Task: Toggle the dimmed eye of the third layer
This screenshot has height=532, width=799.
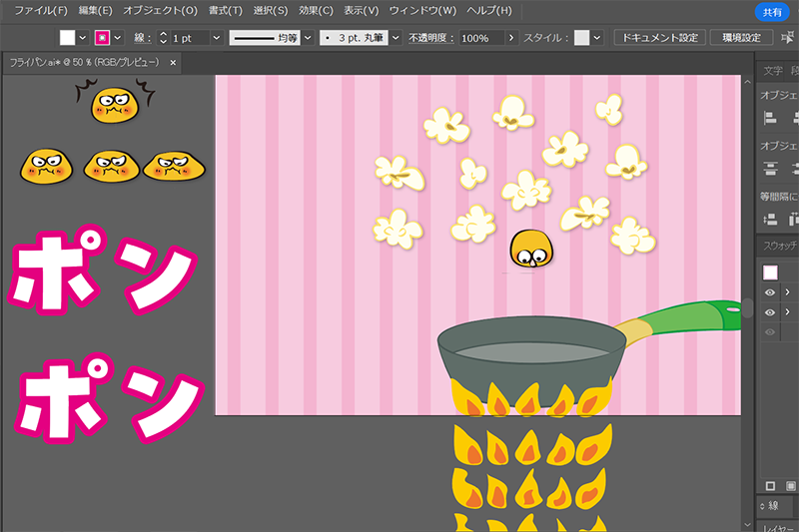Action: (x=770, y=332)
